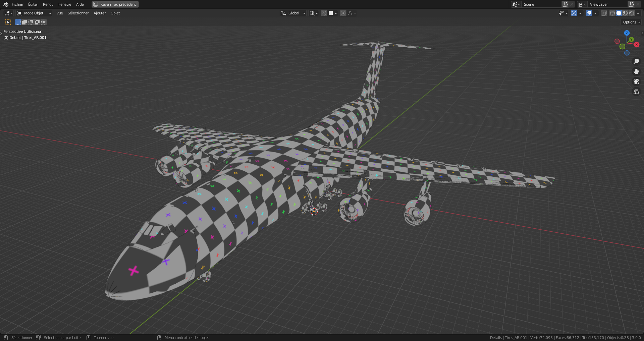
Task: Click the blue Z axis gizmo ball
Action: [627, 33]
